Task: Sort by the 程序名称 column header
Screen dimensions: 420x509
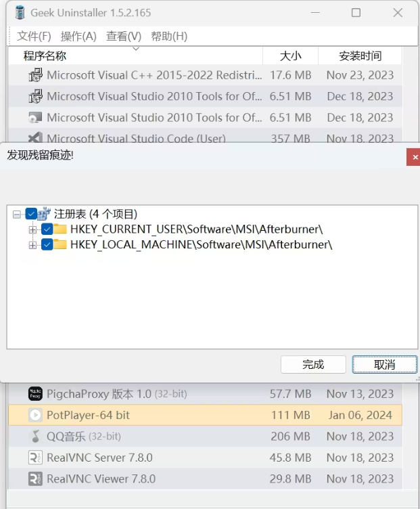Action: pyautogui.click(x=135, y=56)
